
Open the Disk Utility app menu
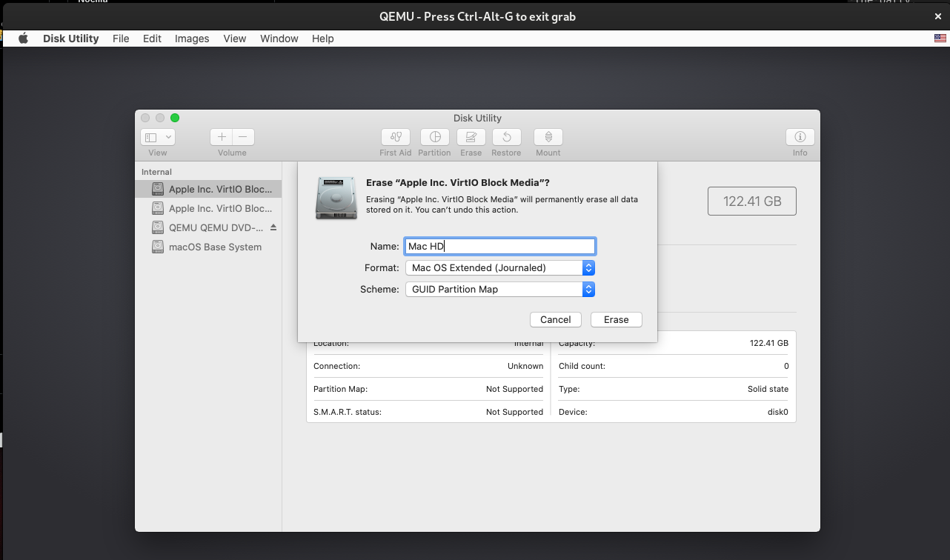[70, 39]
